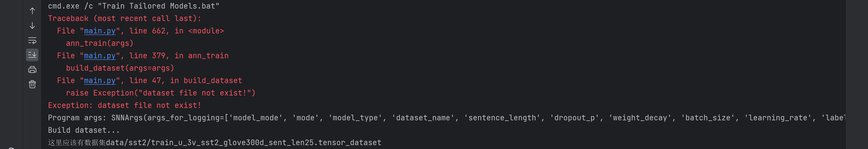Viewport: 868px width, 149px height.
Task: Clear all console output with trash icon
Action: (32, 84)
